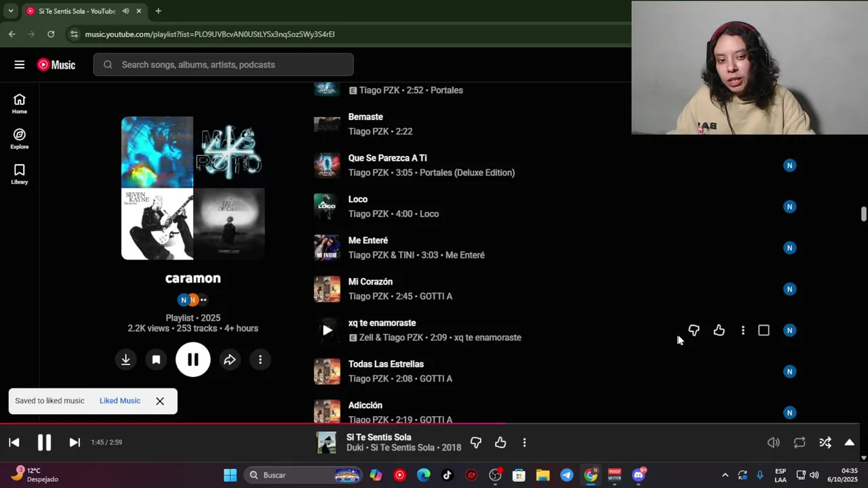Pause playback in player bar

(x=44, y=443)
